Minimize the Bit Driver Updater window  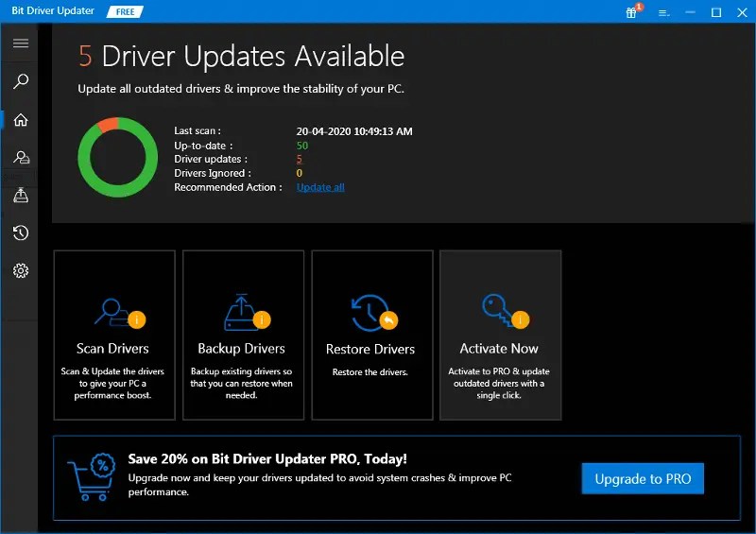click(691, 12)
